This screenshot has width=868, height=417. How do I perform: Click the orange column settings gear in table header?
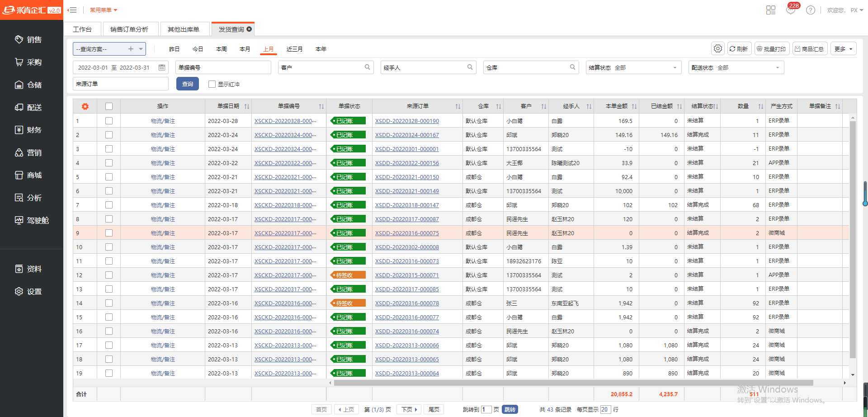(85, 106)
